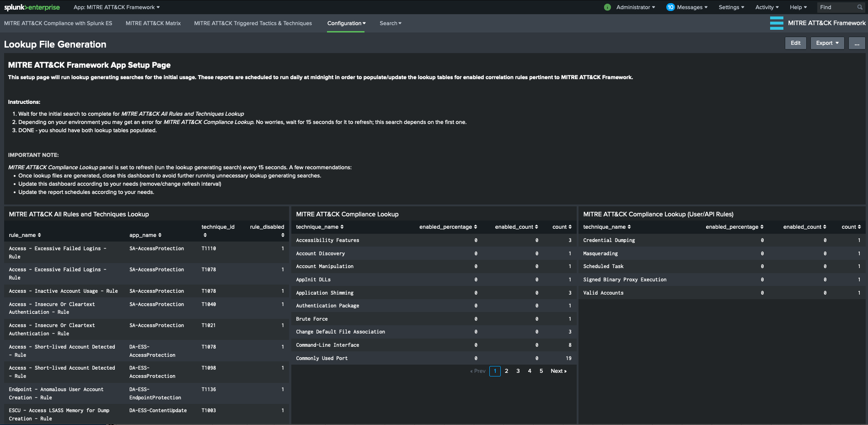Expand the Configuration nav dropdown
The image size is (868, 425).
[346, 23]
